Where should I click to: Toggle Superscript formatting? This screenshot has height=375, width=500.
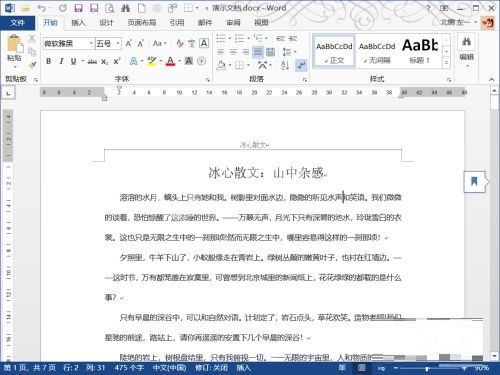116,61
